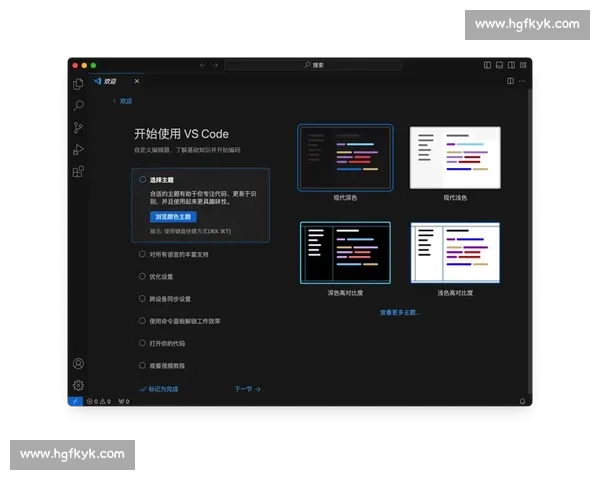This screenshot has height=480, width=600.
Task: Open the Source Control view
Action: click(78, 127)
